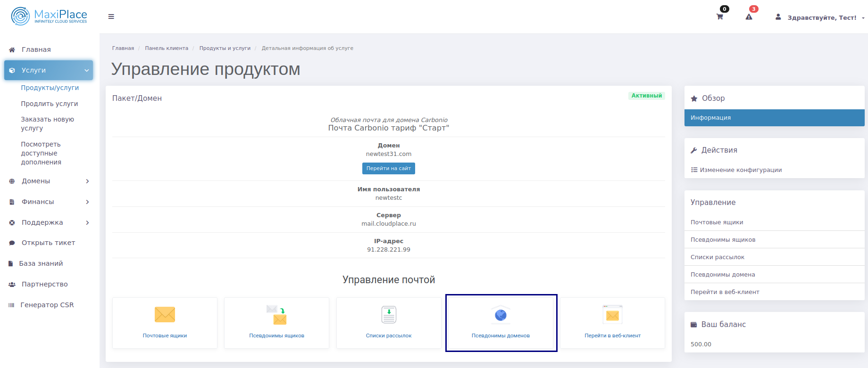Open Почтовые ящики tile link
The width and height of the screenshot is (868, 368).
(x=165, y=335)
